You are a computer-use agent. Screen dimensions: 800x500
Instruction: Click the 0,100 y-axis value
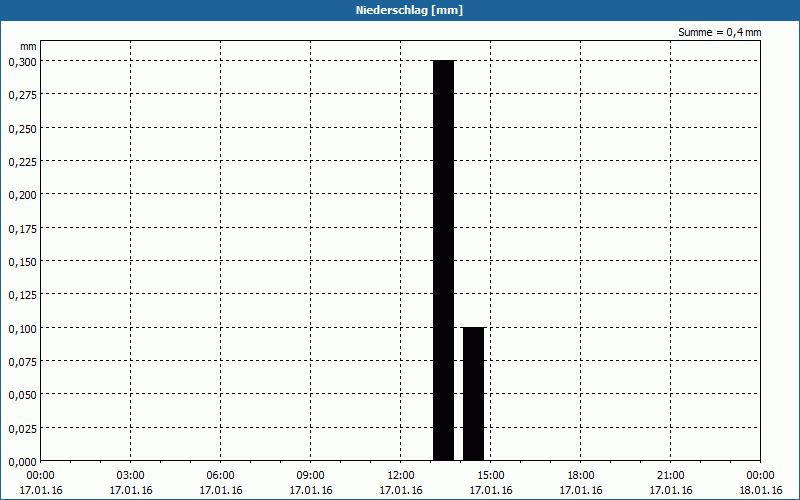[x=22, y=329]
